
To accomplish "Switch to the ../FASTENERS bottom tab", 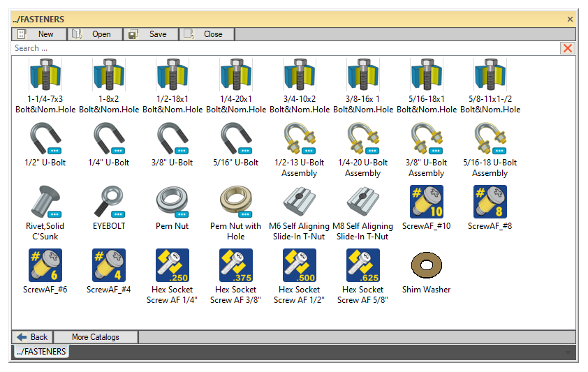I will click(41, 352).
